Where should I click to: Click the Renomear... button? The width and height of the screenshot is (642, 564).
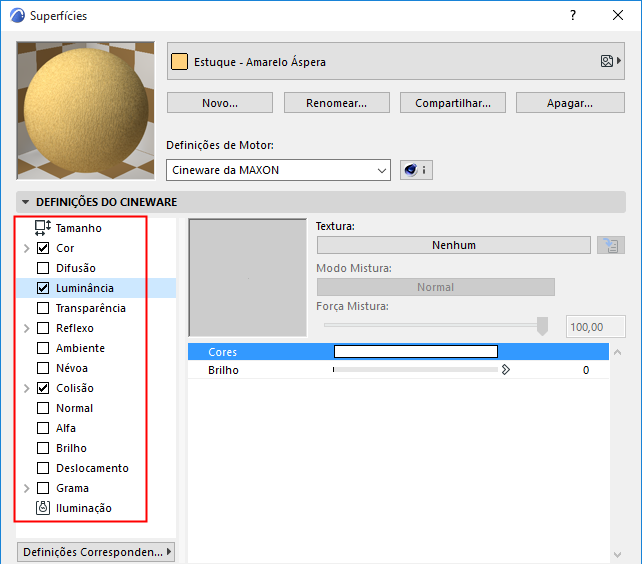[337, 103]
